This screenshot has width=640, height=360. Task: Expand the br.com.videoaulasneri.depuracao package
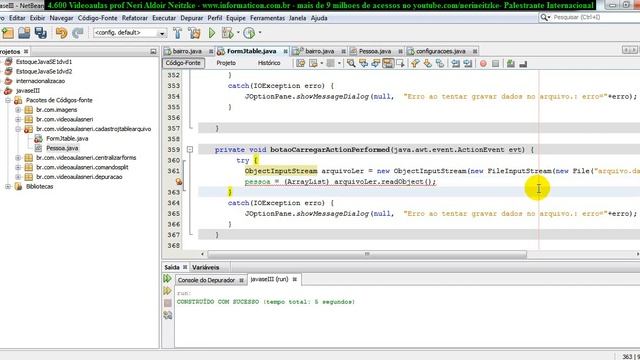coord(18,177)
